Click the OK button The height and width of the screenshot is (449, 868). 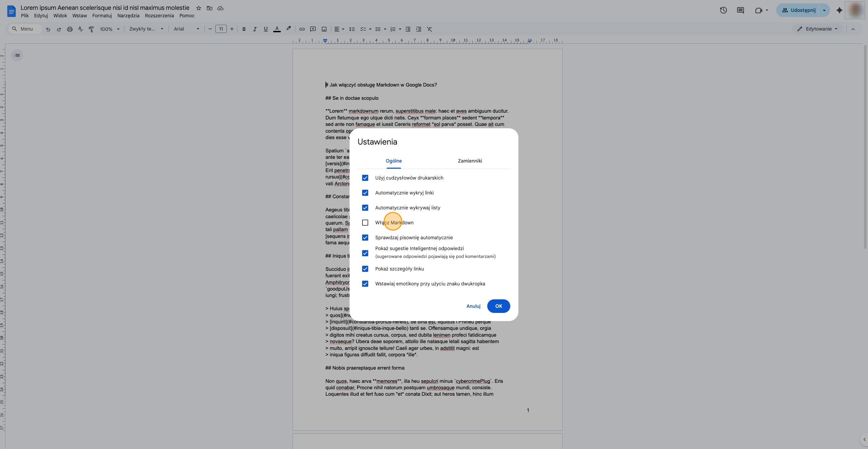tap(498, 306)
